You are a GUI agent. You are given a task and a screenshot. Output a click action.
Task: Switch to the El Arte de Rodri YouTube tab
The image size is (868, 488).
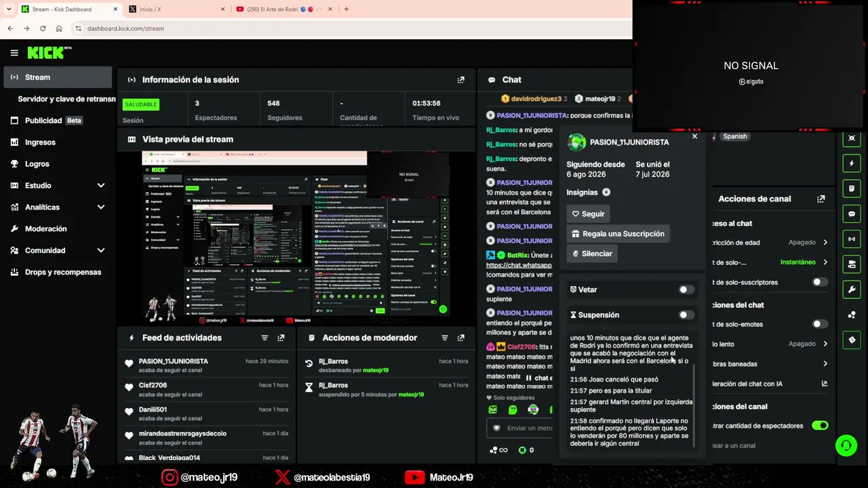pos(285,9)
